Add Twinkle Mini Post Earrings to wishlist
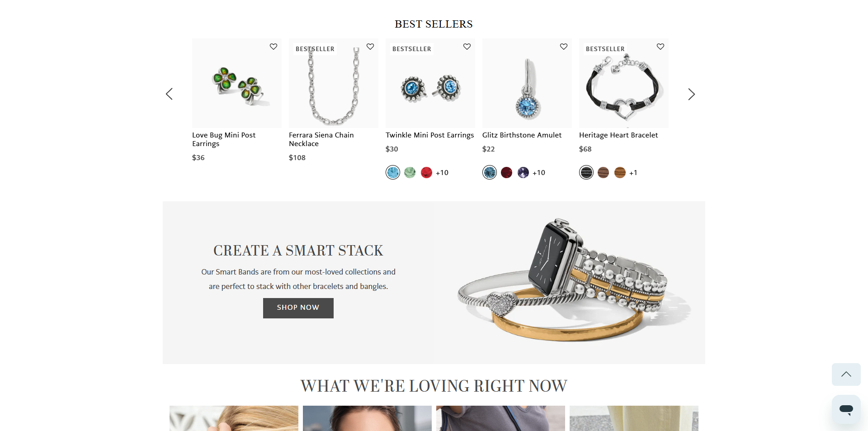This screenshot has width=868, height=431. (467, 47)
